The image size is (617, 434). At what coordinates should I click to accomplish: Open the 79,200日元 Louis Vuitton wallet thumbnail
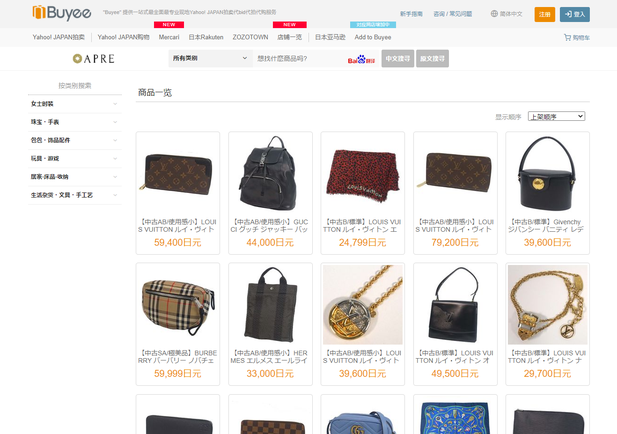pyautogui.click(x=455, y=174)
